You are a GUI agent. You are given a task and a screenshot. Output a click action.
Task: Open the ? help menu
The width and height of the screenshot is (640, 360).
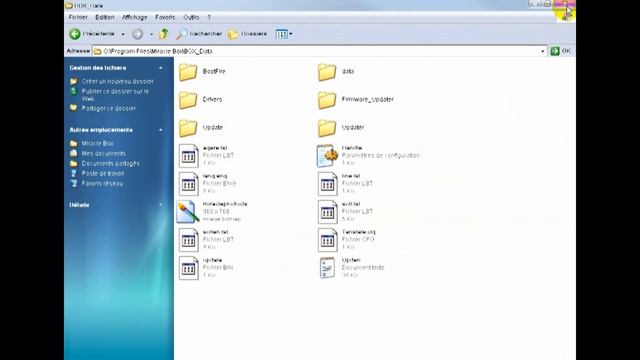(x=209, y=18)
